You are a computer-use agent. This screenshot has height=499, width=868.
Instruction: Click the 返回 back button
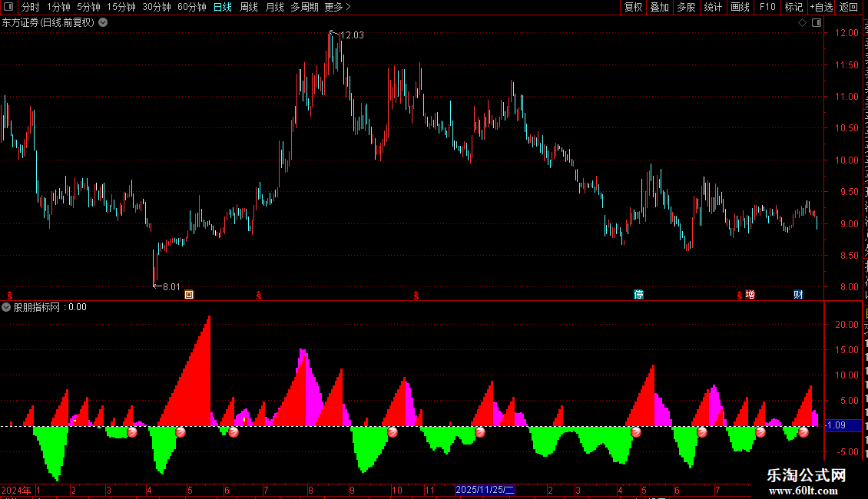[849, 7]
